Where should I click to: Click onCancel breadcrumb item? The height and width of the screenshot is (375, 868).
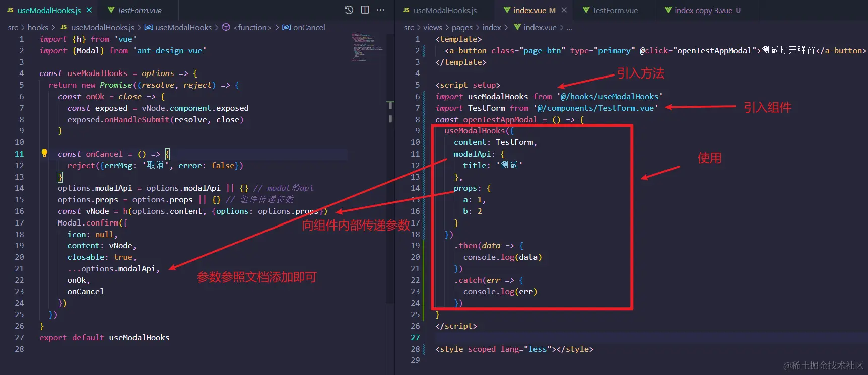[x=309, y=28]
